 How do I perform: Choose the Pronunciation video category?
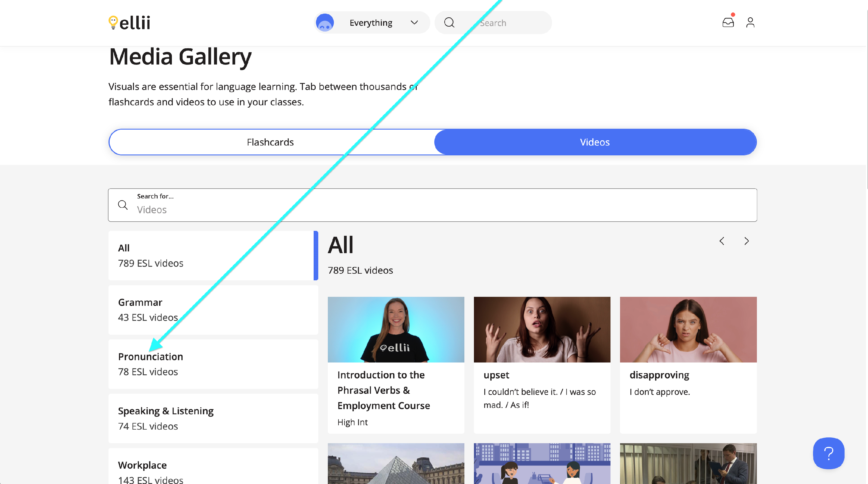[x=213, y=364]
